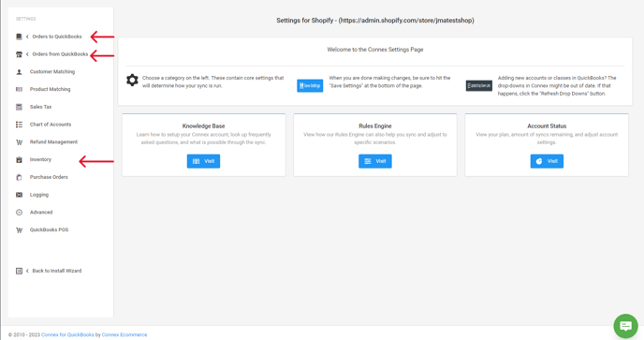Click the Orders from QuickBooks store icon

tap(19, 54)
